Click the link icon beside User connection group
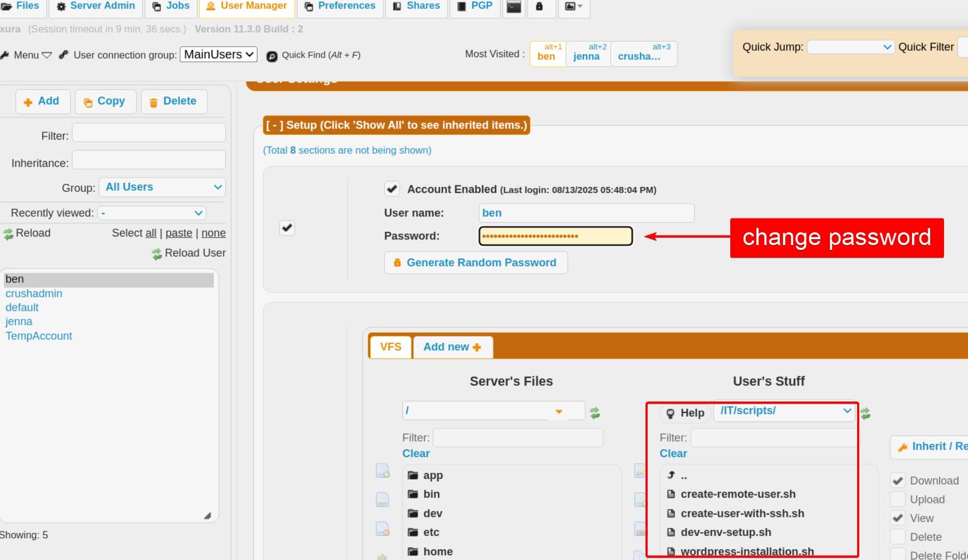 point(63,55)
